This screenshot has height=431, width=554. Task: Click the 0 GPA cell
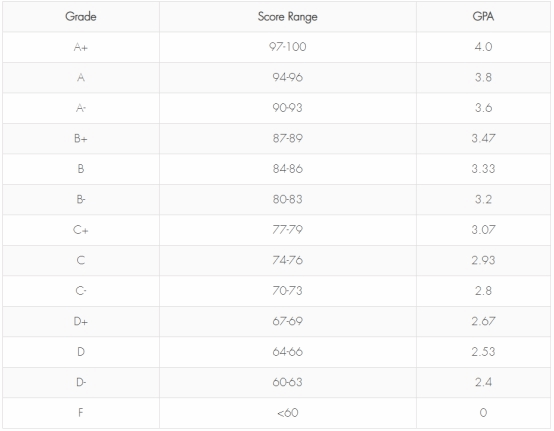click(483, 413)
